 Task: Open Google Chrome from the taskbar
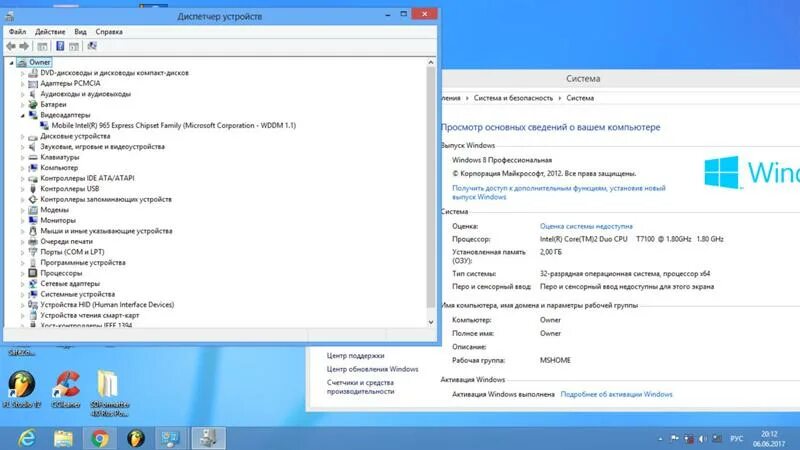click(100, 438)
